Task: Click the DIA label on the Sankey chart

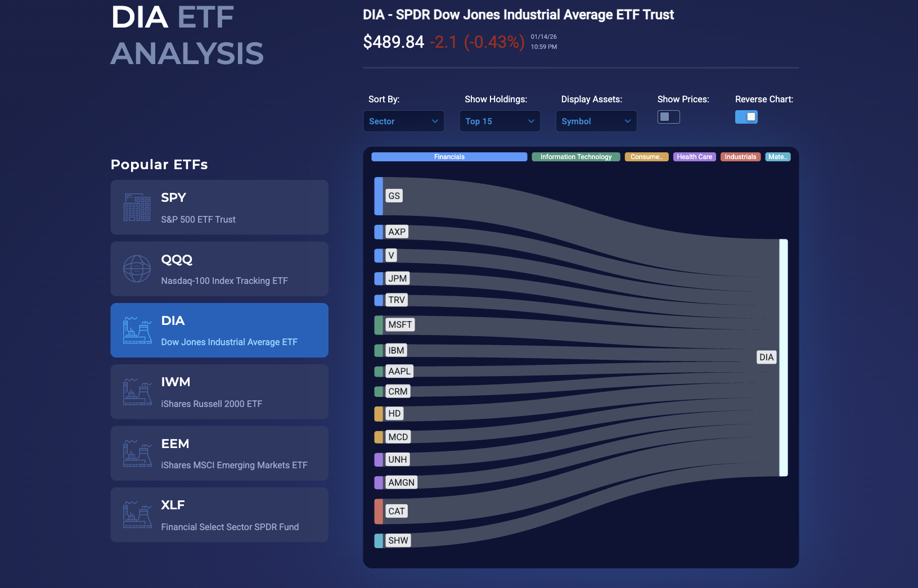Action: pyautogui.click(x=766, y=357)
